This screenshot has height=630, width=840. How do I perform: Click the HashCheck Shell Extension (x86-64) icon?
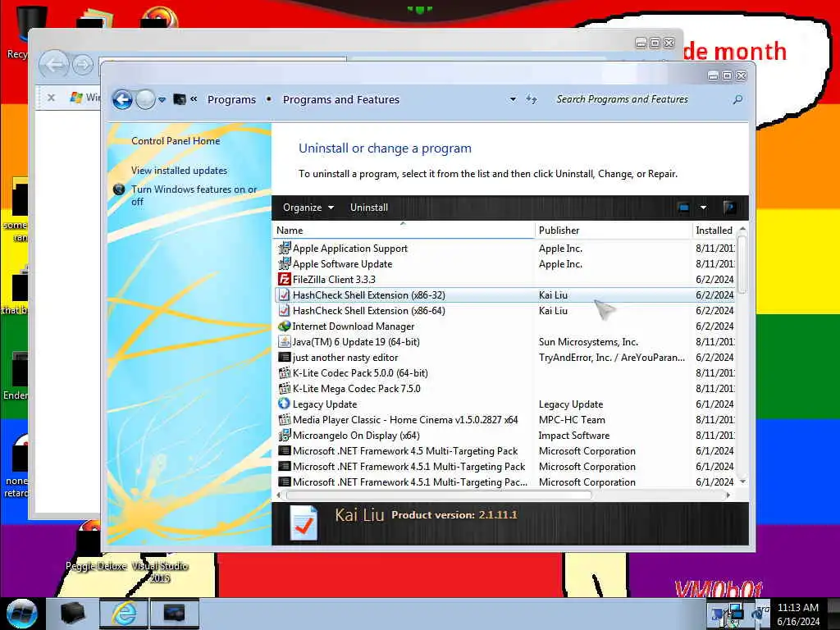(x=285, y=310)
